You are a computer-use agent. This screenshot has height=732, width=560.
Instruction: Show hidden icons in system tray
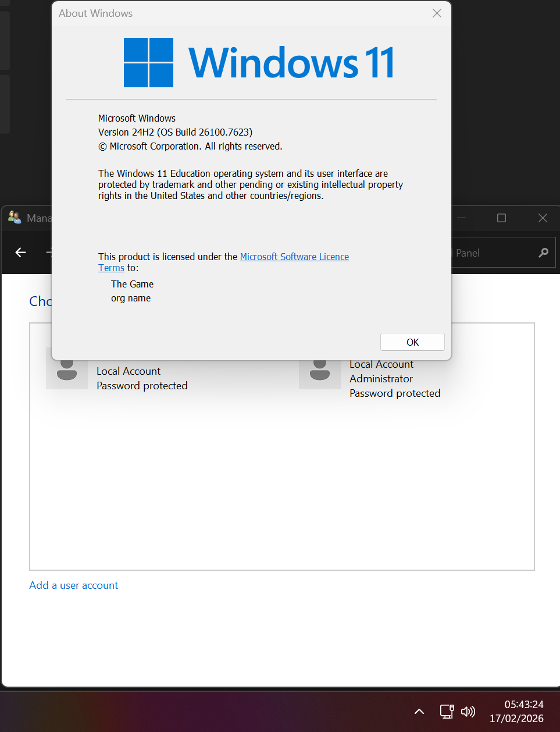[419, 711]
